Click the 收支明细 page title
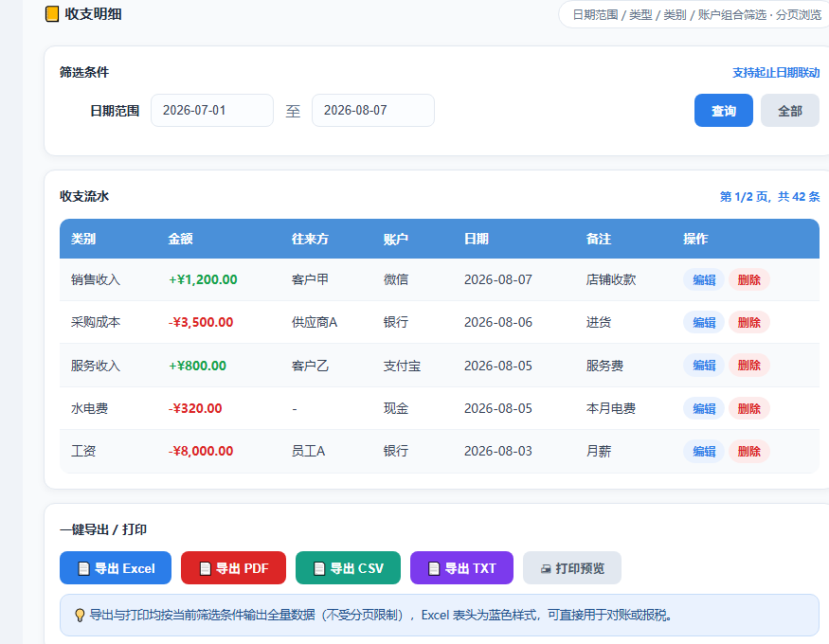The image size is (829, 644). (93, 14)
